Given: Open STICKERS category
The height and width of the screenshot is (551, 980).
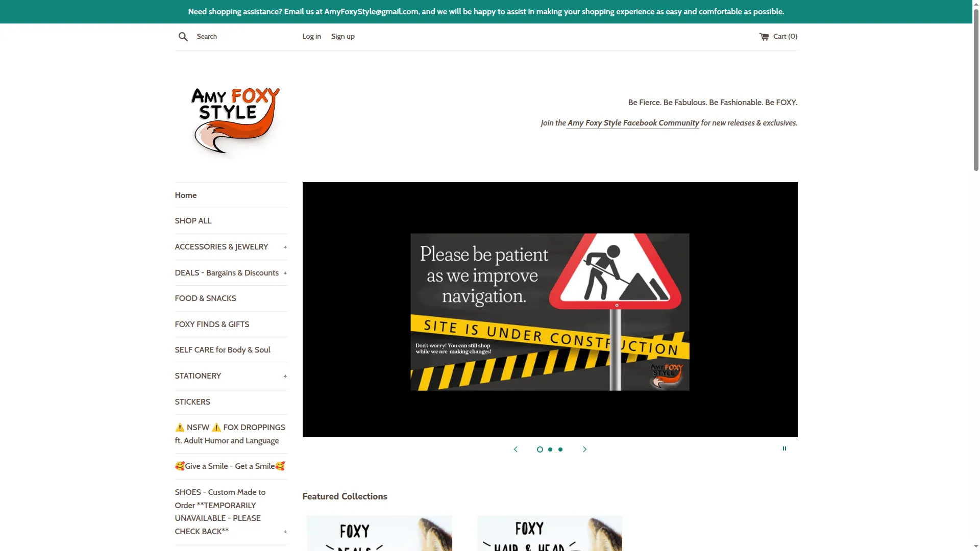Looking at the screenshot, I should (x=192, y=402).
